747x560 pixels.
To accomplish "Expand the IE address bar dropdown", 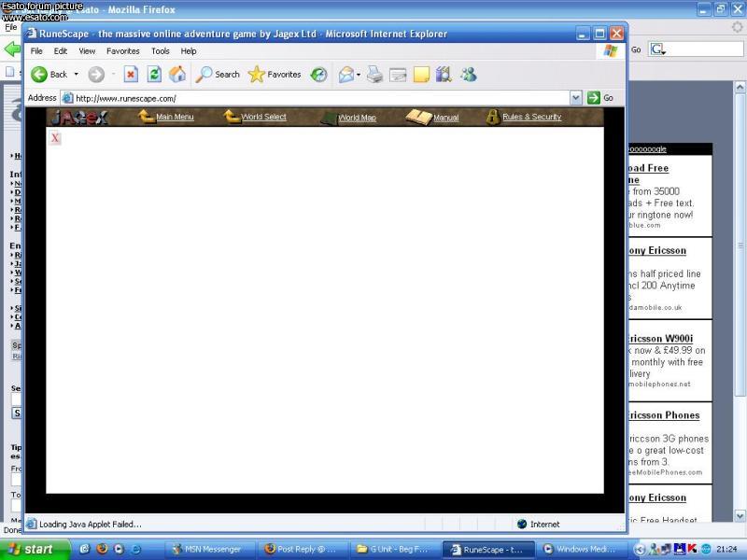I will [576, 98].
